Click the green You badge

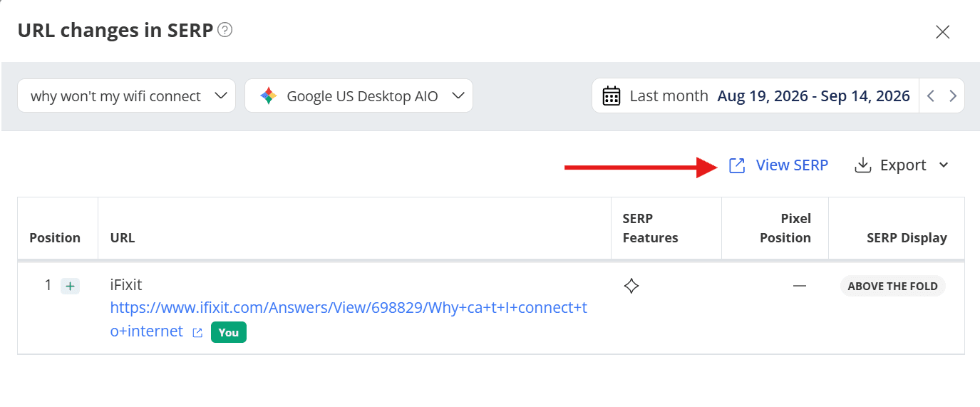(229, 332)
